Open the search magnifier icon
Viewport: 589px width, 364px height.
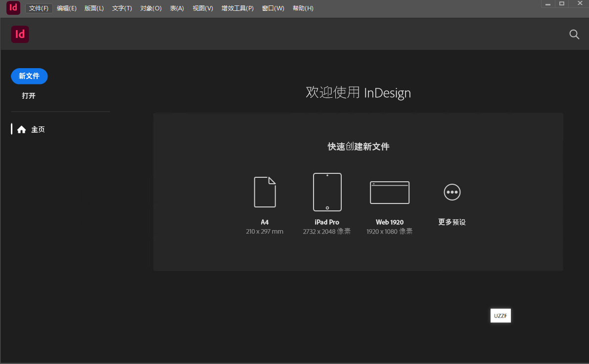click(574, 35)
